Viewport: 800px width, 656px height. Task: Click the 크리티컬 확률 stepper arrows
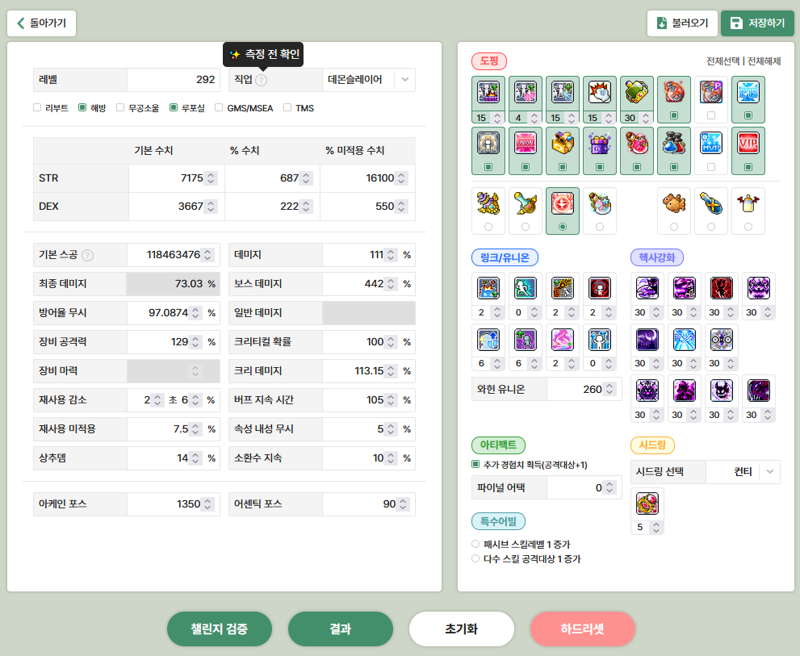[x=391, y=342]
